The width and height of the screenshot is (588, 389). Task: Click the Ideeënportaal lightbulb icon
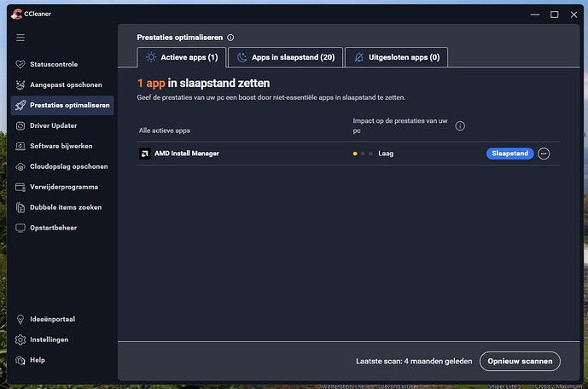point(20,319)
